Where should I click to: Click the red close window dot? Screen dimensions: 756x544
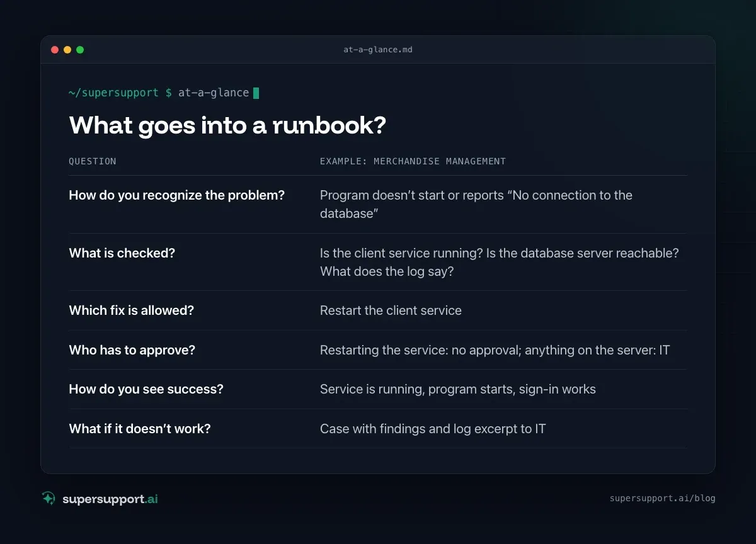point(55,50)
